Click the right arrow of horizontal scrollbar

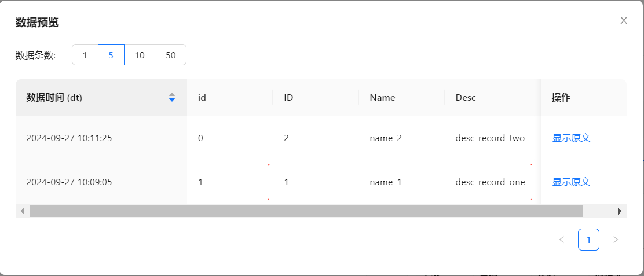(x=619, y=211)
